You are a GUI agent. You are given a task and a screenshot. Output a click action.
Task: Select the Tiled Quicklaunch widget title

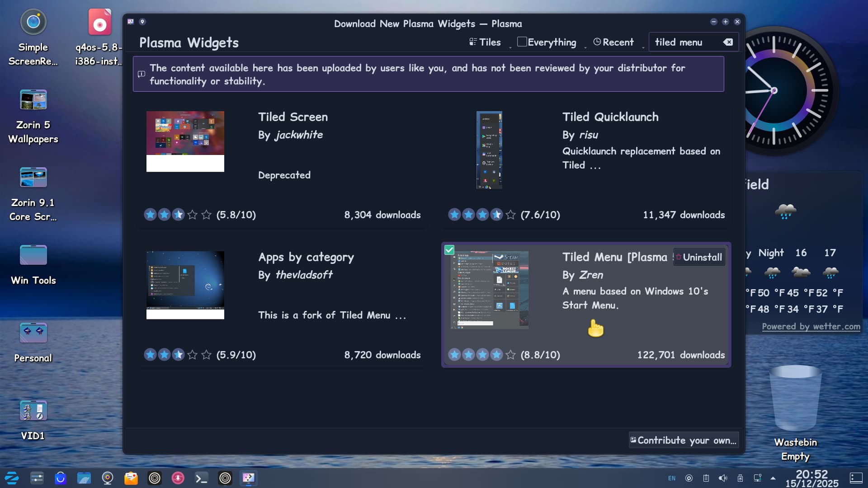click(610, 117)
